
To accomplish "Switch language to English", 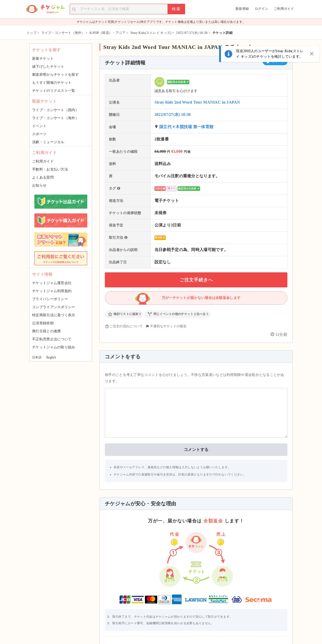I will [51, 357].
